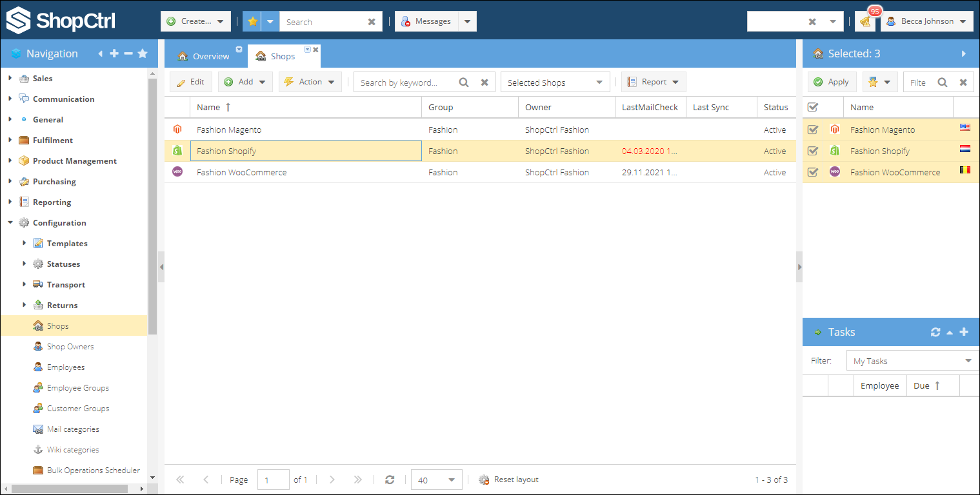The width and height of the screenshot is (980, 495).
Task: Select the Fashion WooCommerce row name
Action: tap(242, 172)
